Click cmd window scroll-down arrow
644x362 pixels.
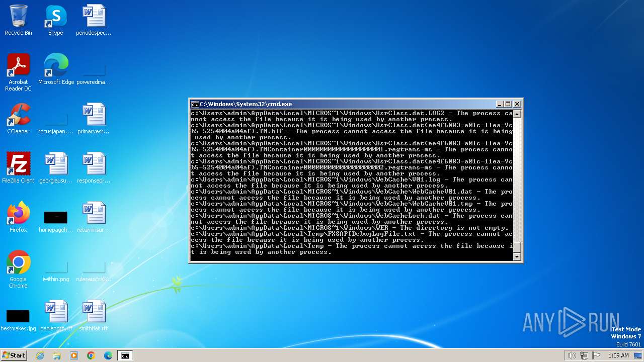click(x=517, y=257)
